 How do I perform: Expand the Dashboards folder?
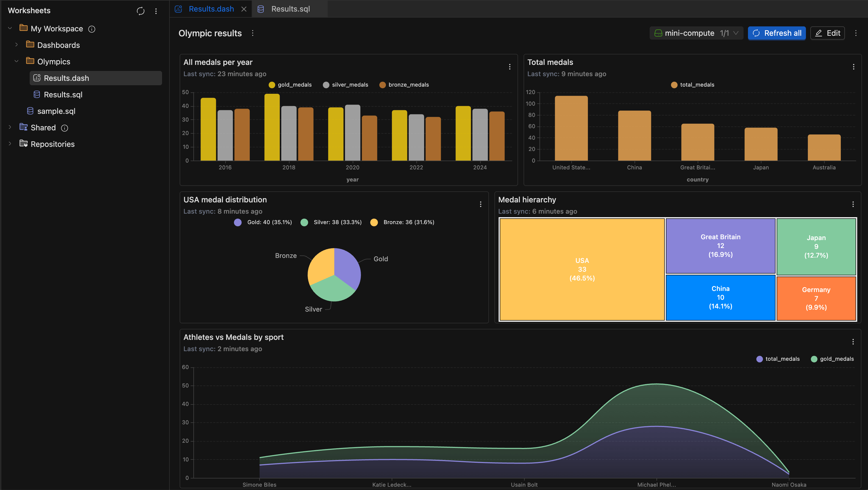tap(16, 45)
